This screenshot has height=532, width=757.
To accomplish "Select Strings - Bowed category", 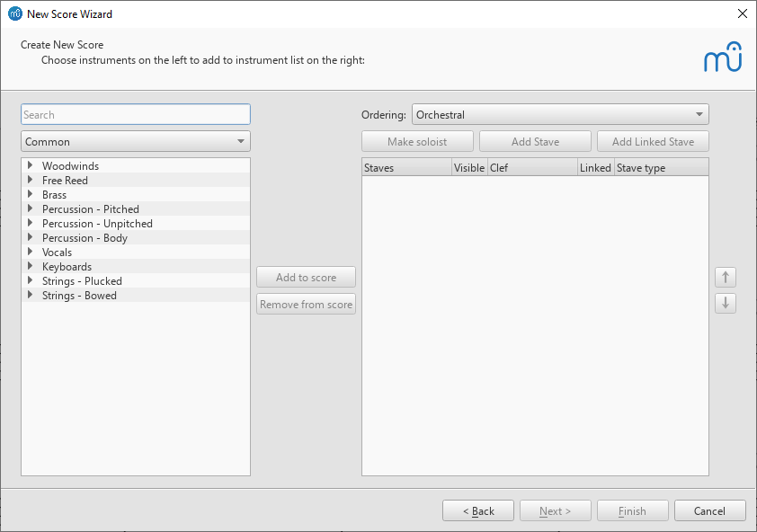I will (79, 295).
